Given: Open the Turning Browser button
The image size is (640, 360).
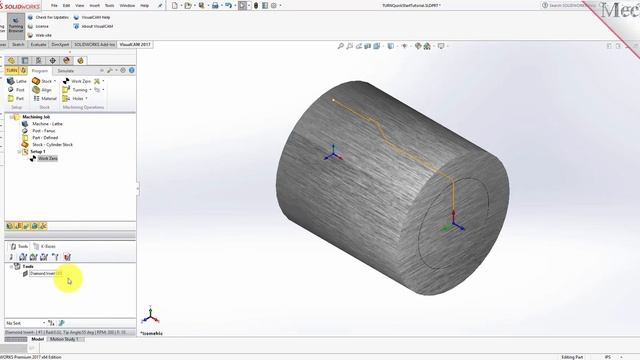Looking at the screenshot, I should tap(16, 26).
